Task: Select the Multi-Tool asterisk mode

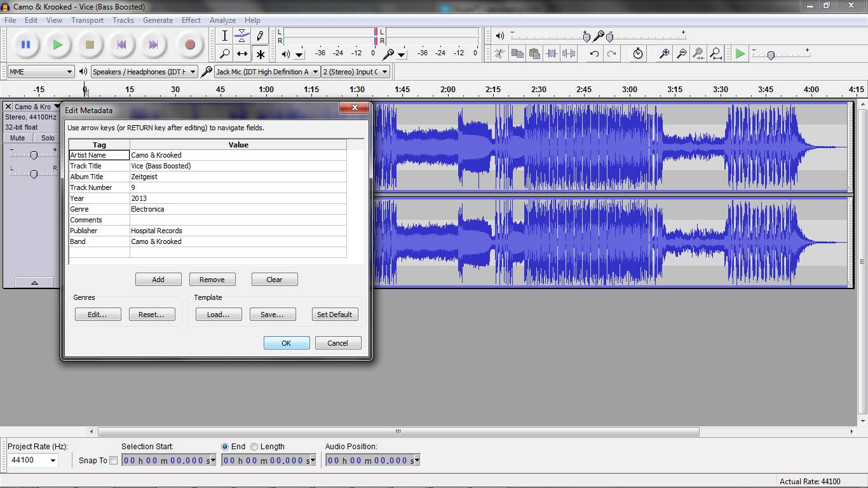Action: click(260, 54)
